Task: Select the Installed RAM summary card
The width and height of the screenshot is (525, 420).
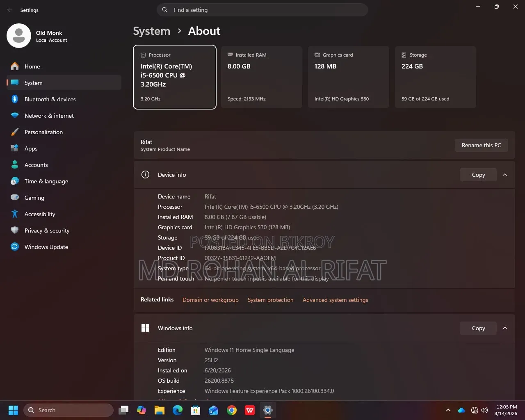Action: 262,77
